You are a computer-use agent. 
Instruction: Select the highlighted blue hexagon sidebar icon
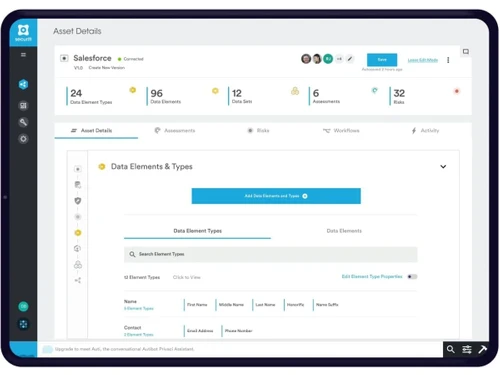(23, 84)
